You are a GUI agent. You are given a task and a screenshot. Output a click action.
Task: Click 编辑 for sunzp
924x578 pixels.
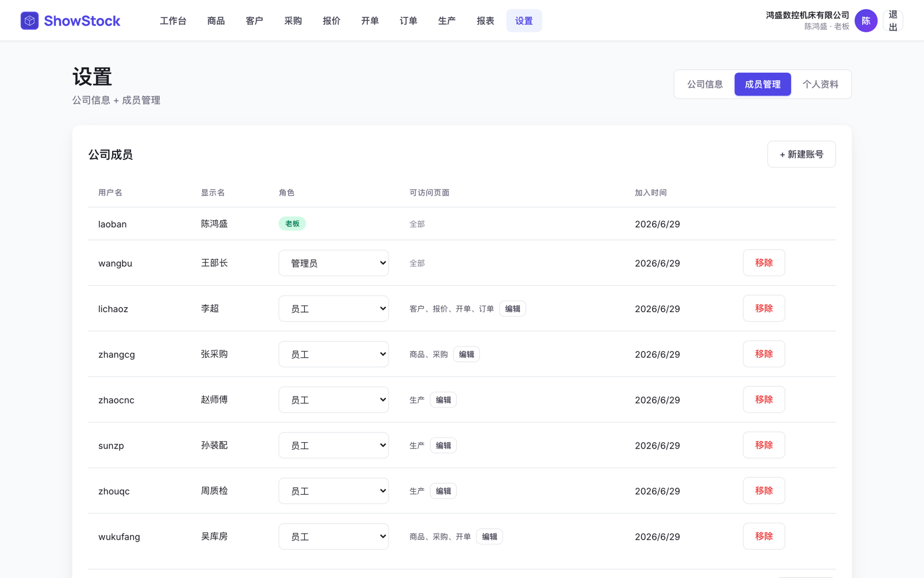click(443, 446)
